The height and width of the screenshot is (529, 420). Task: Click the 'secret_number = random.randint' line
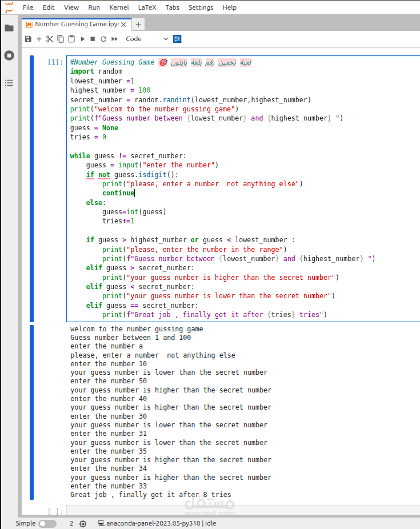[191, 100]
